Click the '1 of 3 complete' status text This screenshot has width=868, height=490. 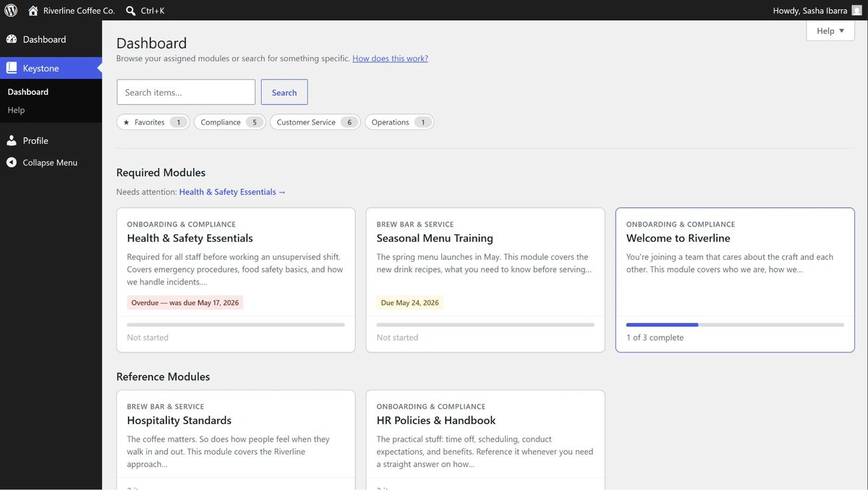[x=655, y=337]
